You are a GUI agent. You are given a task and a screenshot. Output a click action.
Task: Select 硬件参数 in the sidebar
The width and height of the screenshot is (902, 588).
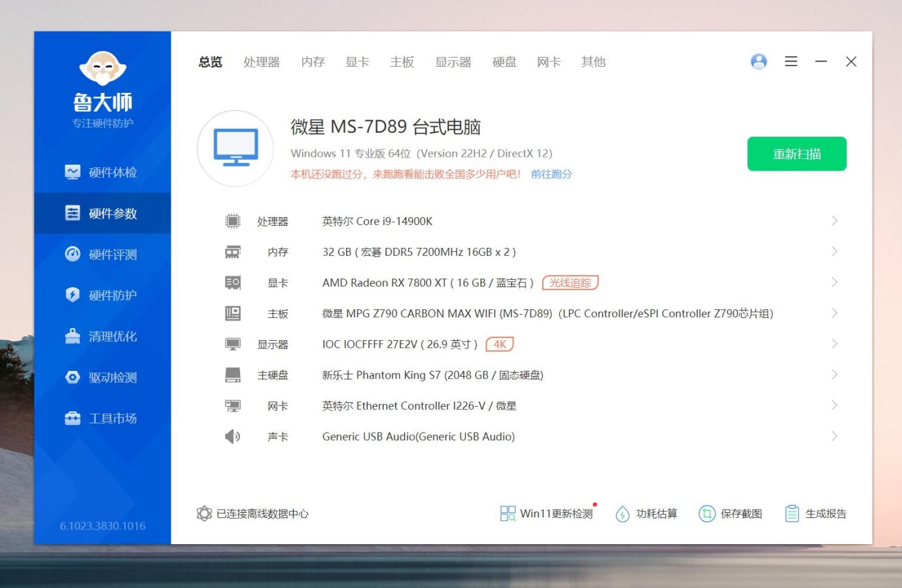[x=102, y=213]
